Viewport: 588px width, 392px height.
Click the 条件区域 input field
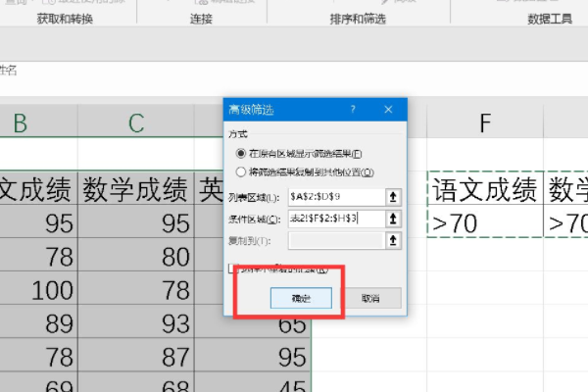336,219
